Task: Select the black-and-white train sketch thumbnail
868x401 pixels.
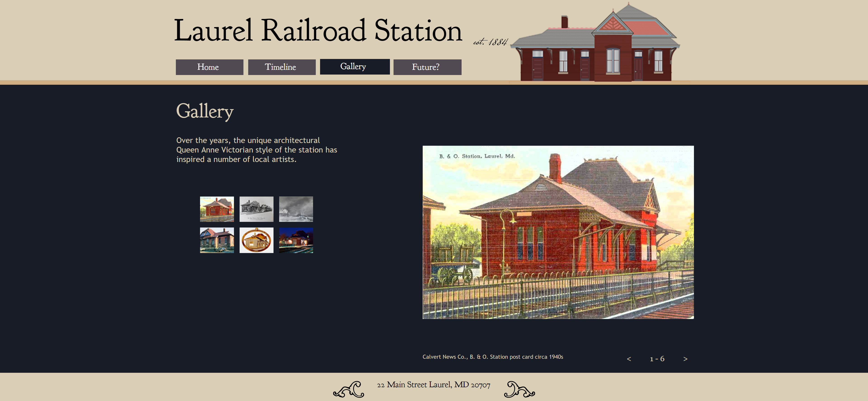Action: coord(256,209)
